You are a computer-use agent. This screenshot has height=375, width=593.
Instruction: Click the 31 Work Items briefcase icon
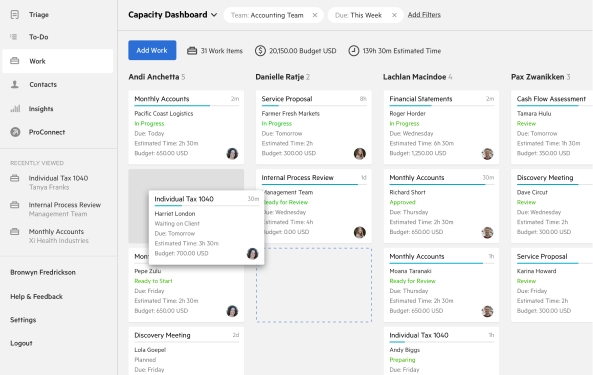[x=192, y=51]
